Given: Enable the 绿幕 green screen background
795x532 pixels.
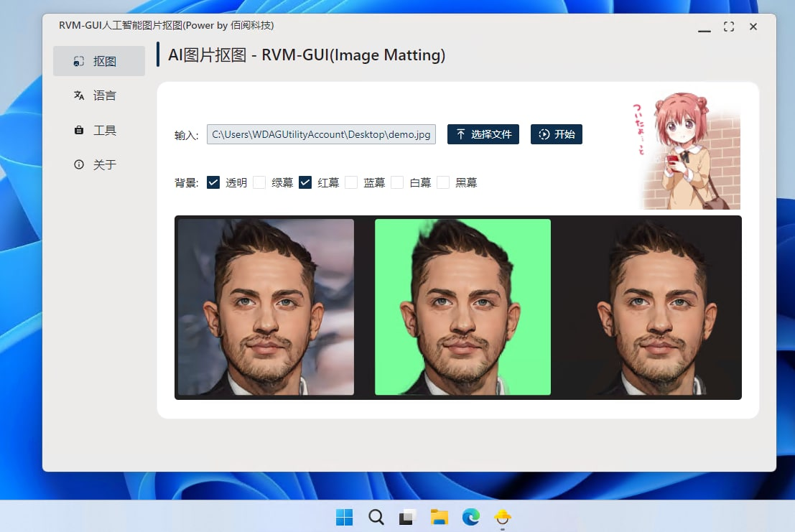Looking at the screenshot, I should (259, 182).
